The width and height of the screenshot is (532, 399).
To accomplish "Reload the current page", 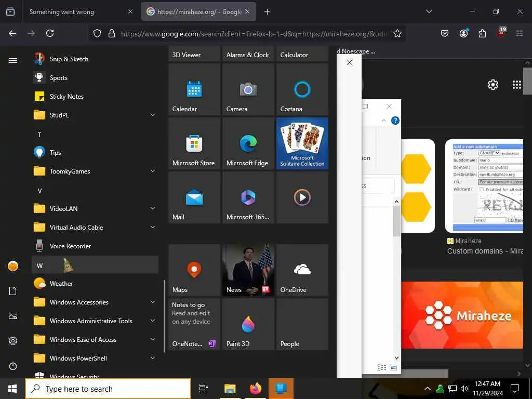I will click(50, 33).
